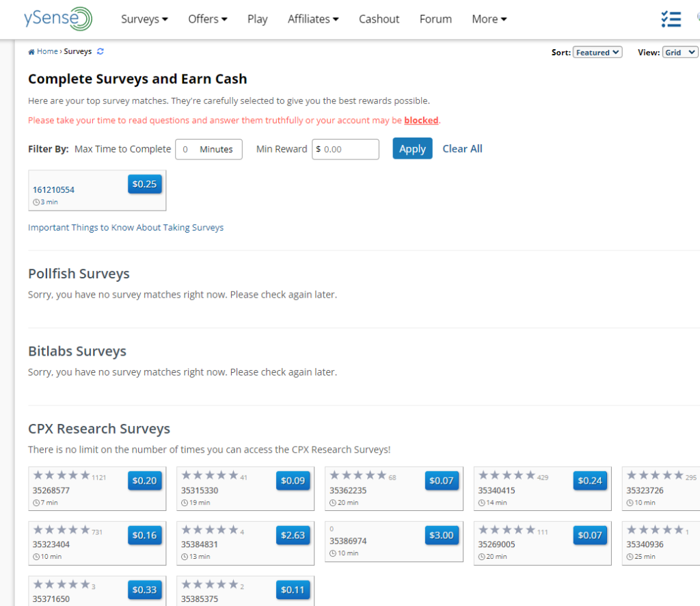Click the ySense logo
The image size is (700, 606).
tap(58, 18)
